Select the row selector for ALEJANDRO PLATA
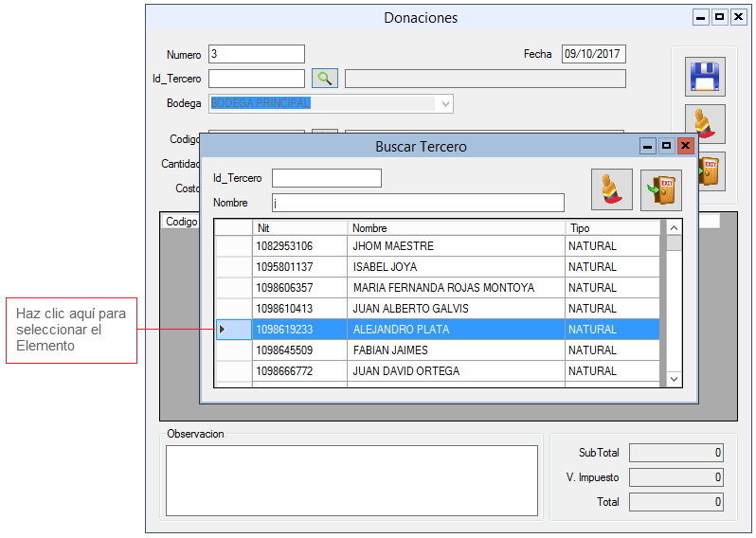 point(233,330)
